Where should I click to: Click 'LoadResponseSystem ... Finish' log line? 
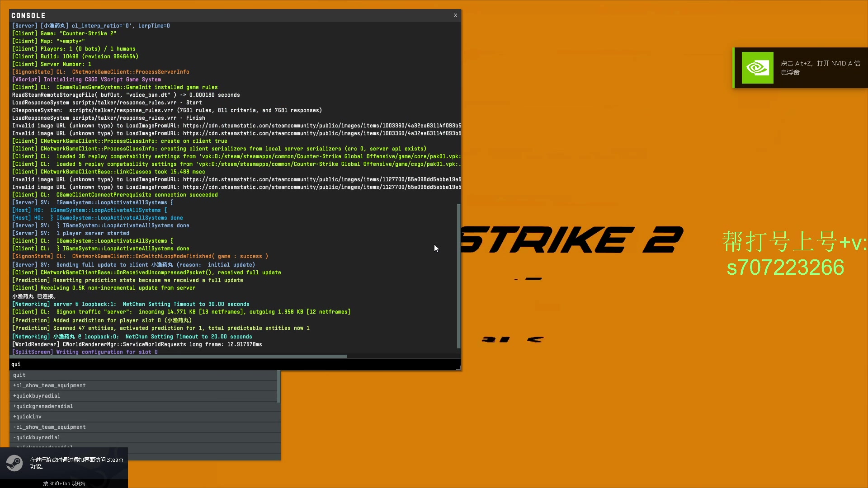click(108, 118)
